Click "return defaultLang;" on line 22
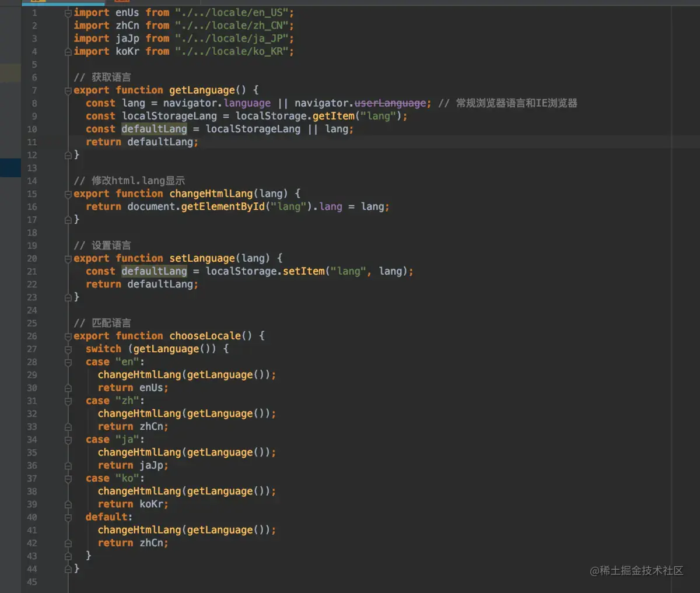Screen dimensions: 700x593 coord(142,285)
